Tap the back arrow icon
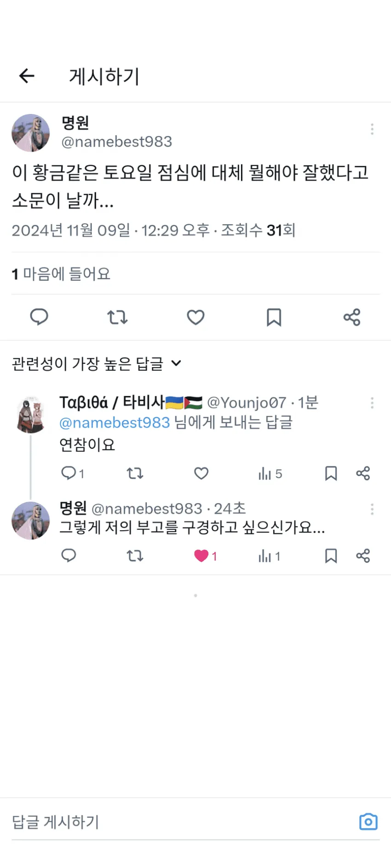 [x=27, y=76]
